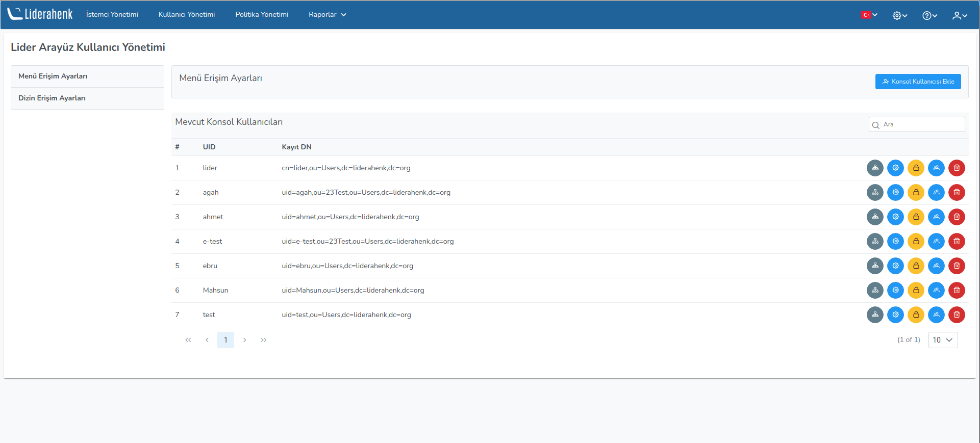The width and height of the screenshot is (980, 443).
Task: Open the Raporlar dropdown menu
Action: coord(327,14)
